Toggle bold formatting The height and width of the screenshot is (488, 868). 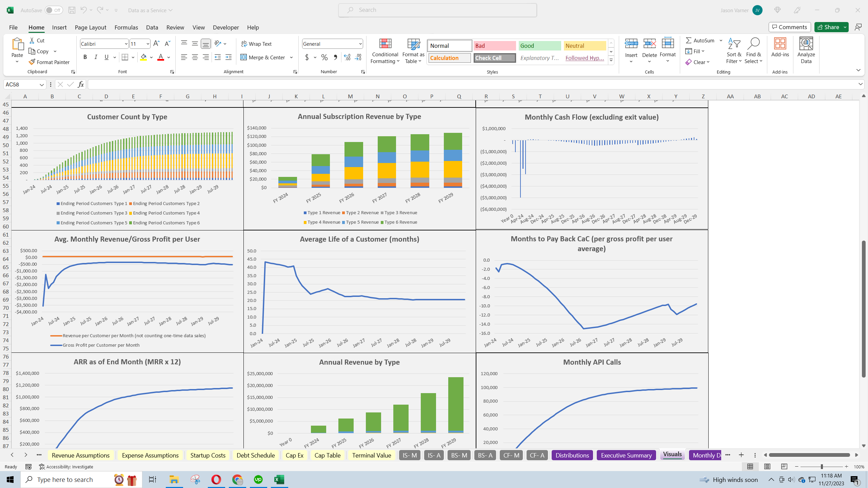(x=85, y=57)
